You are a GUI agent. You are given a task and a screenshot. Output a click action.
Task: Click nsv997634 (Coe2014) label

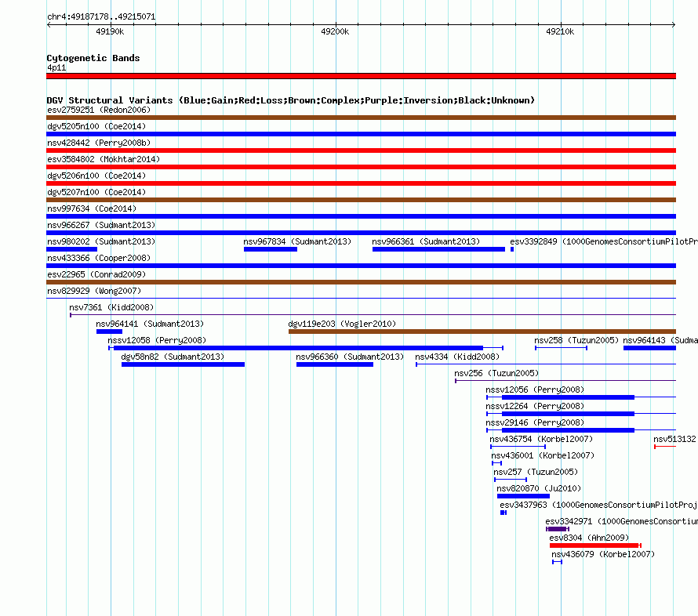click(x=92, y=208)
